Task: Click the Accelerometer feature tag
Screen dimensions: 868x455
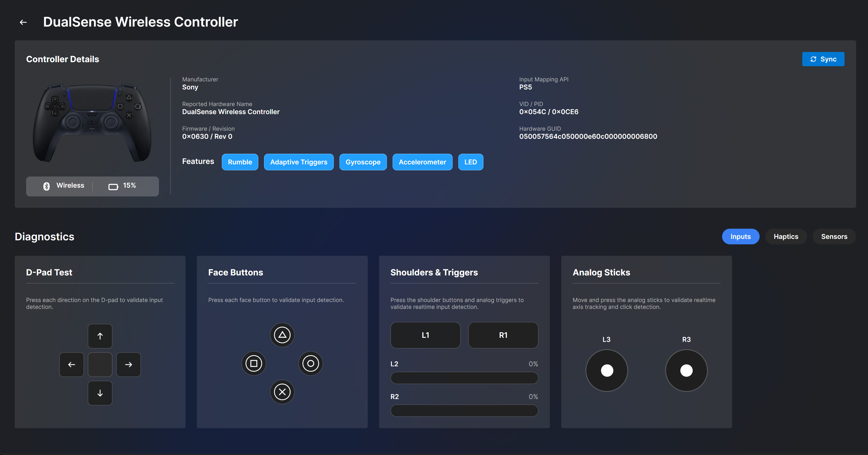Action: coord(422,162)
